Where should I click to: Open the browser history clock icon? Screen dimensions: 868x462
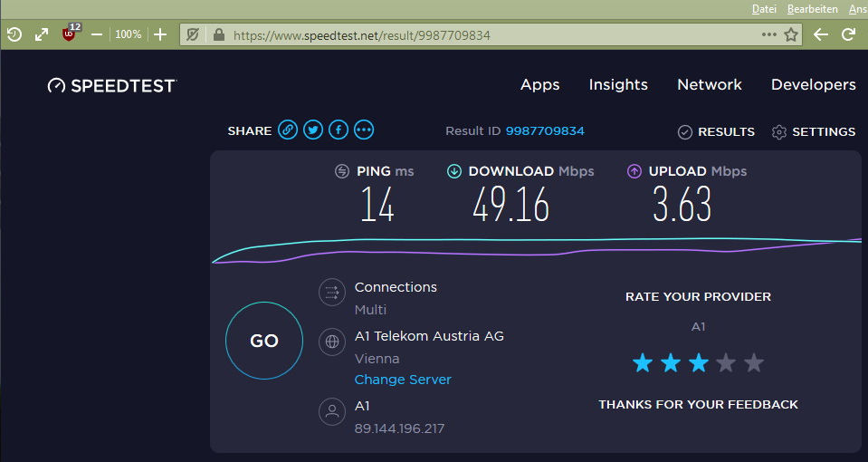coord(14,35)
